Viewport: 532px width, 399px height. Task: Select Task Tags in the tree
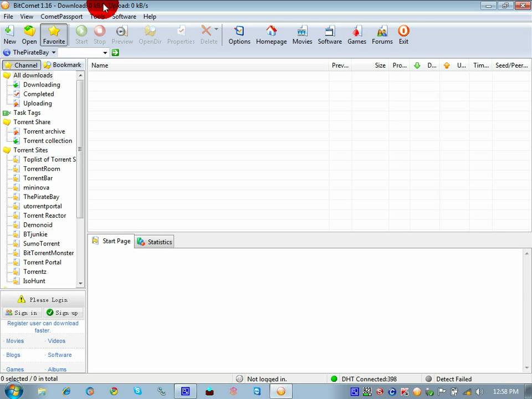point(27,112)
